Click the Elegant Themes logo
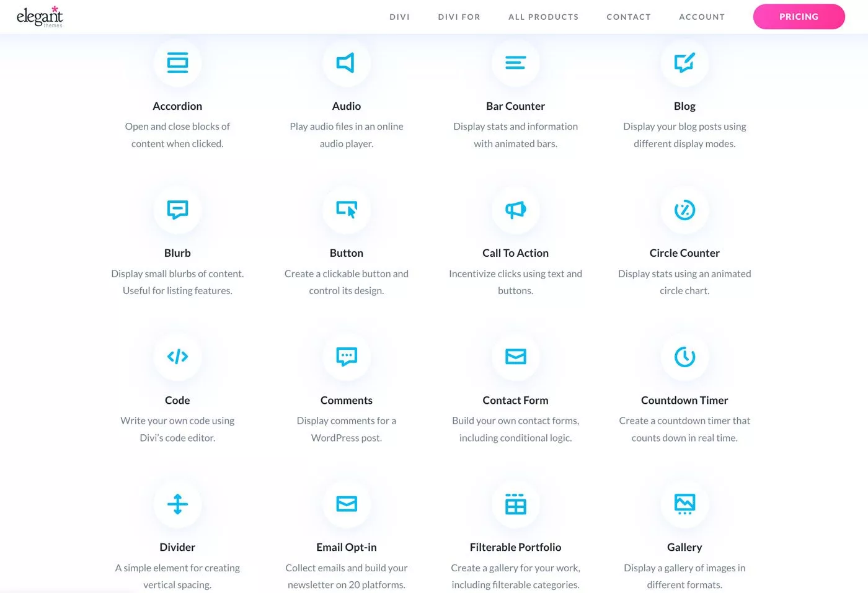 [x=40, y=17]
